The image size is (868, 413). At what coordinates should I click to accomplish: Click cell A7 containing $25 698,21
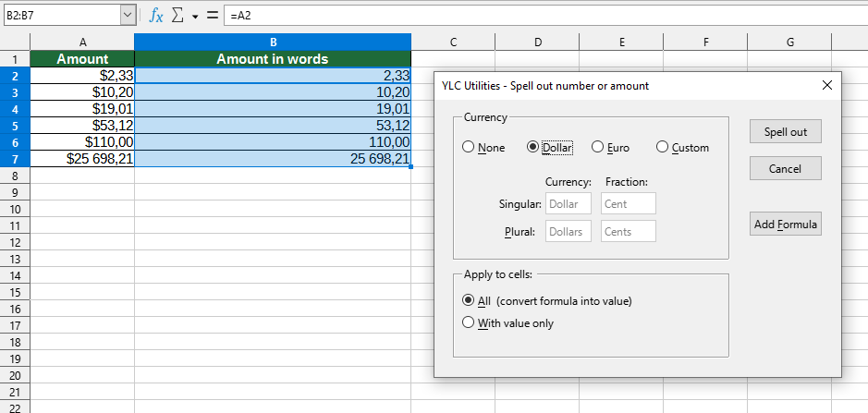(82, 159)
